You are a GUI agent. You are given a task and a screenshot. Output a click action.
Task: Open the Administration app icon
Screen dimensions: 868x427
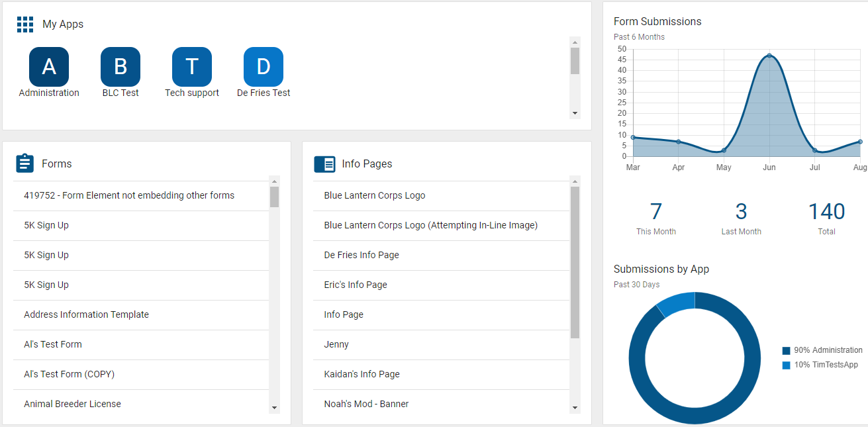click(49, 67)
